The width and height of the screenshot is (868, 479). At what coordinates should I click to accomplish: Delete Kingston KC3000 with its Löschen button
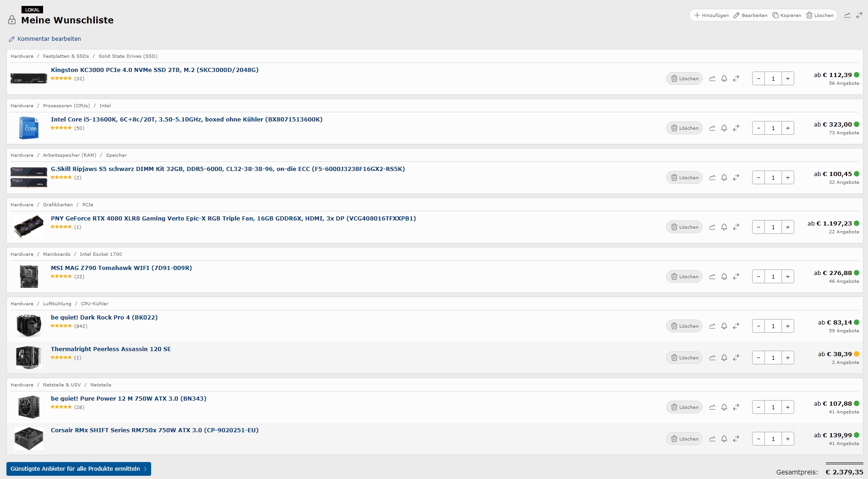684,78
